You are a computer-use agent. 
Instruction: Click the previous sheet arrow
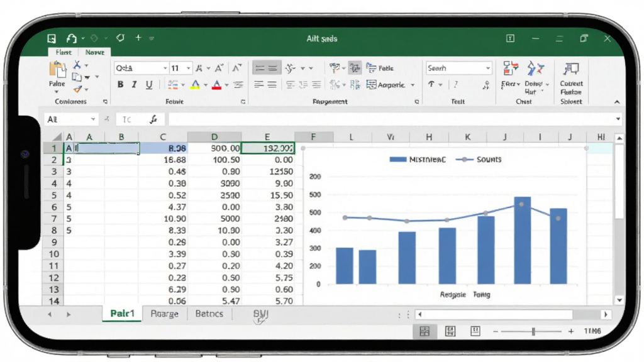(50, 314)
